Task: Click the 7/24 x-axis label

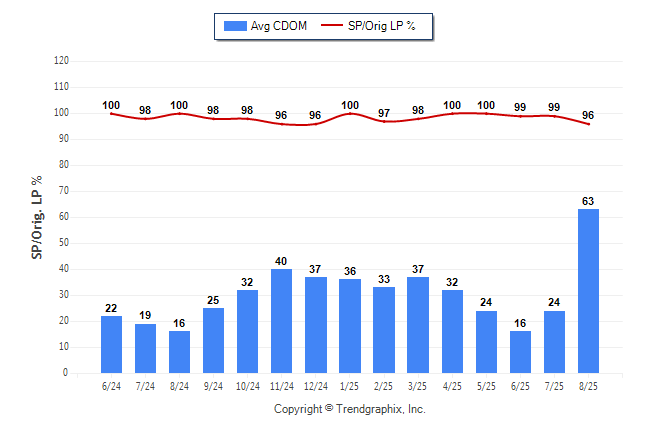Action: pos(145,386)
